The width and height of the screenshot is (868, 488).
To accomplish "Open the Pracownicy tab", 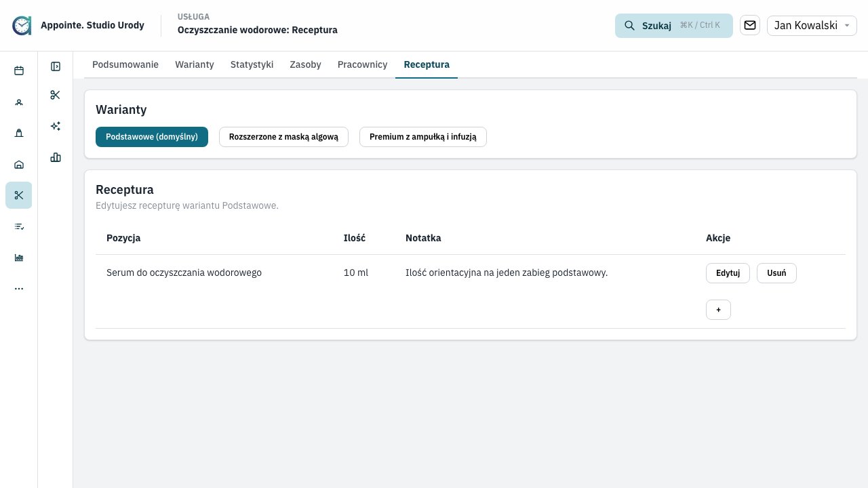I will click(362, 64).
